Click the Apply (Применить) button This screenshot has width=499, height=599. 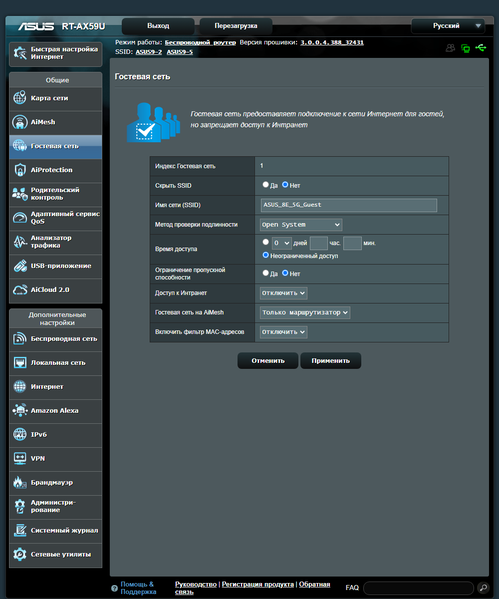tap(331, 361)
